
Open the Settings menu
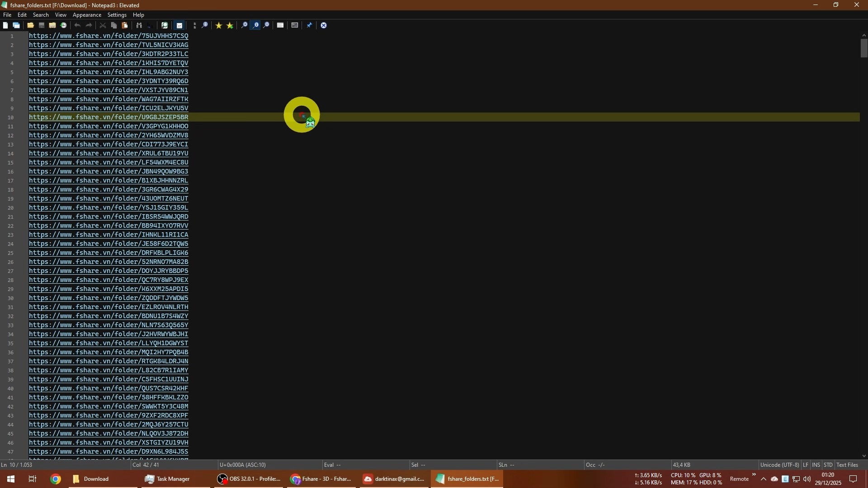pos(117,15)
